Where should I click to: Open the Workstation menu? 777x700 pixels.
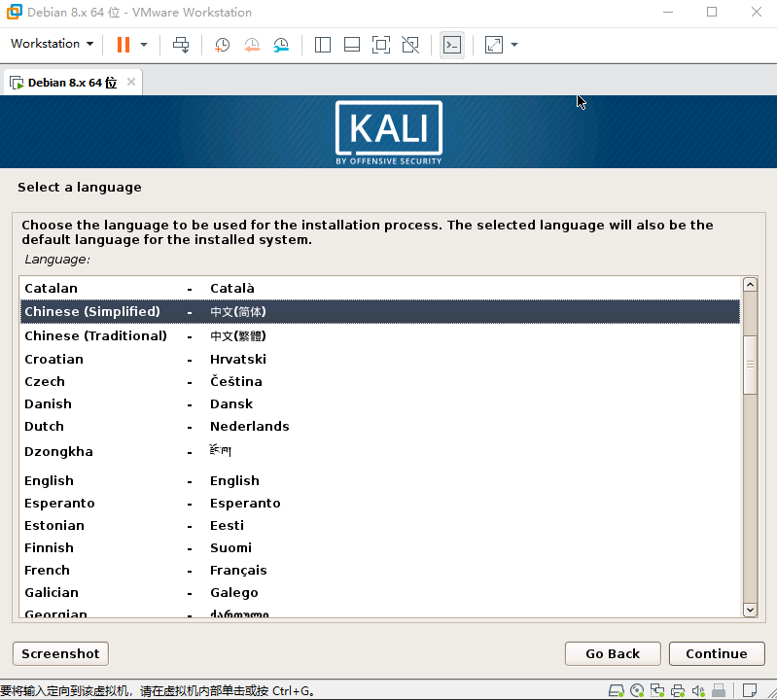pos(53,44)
